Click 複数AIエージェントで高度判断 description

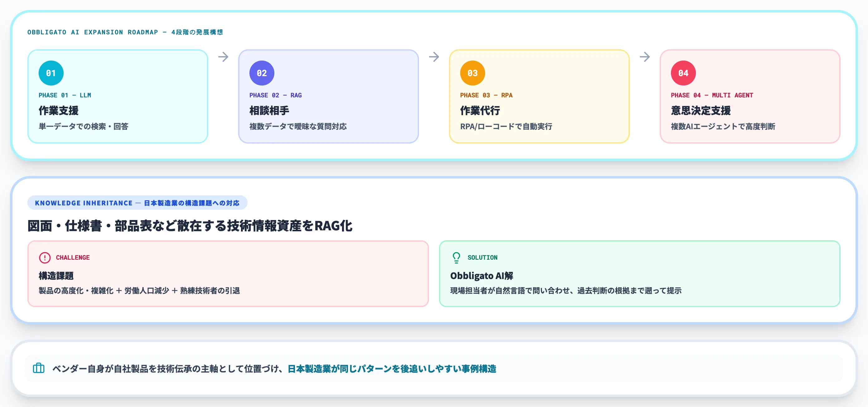tap(723, 126)
